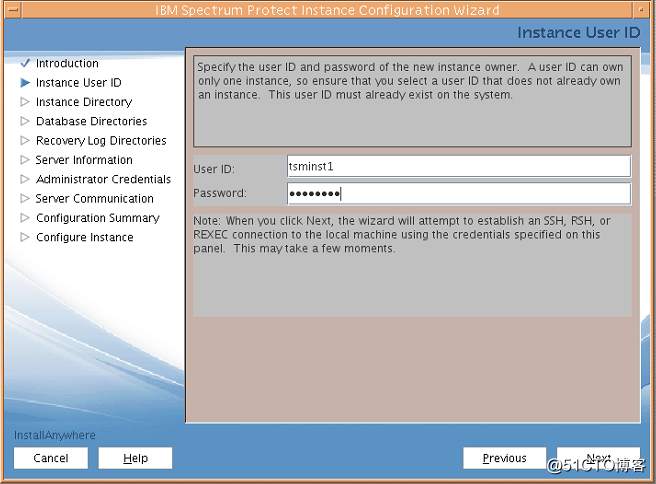
Task: Proceed with the Next button
Action: click(x=598, y=458)
